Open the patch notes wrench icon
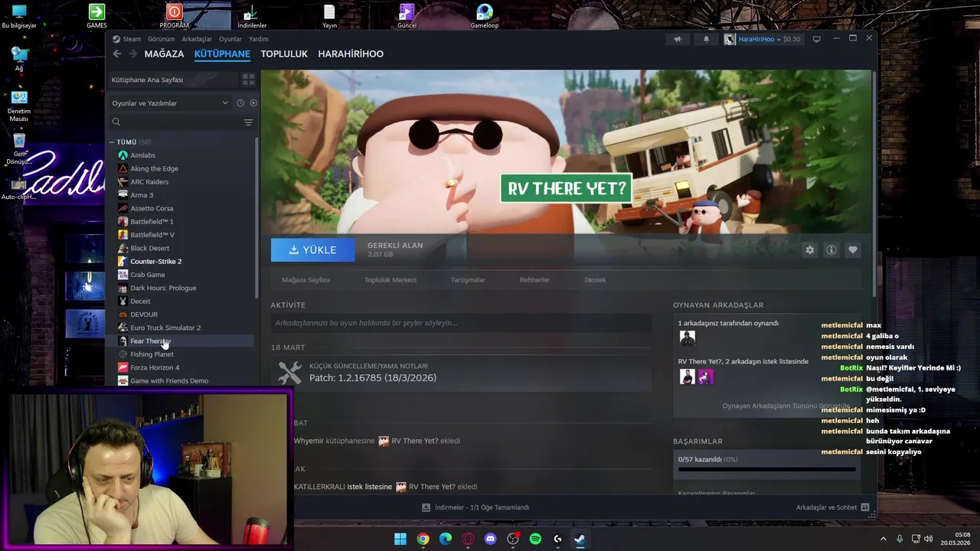This screenshot has height=551, width=980. click(x=289, y=373)
